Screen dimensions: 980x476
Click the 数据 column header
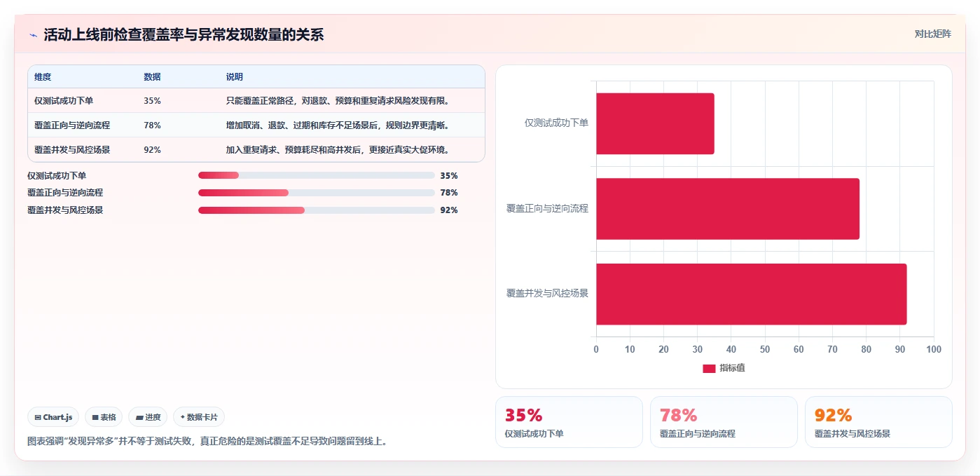pos(152,76)
